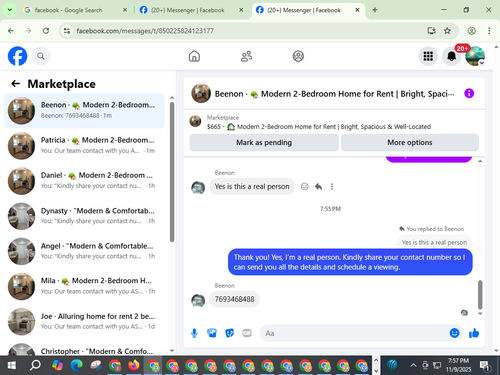
Task: Open Christopher conversation in list
Action: 84,349
